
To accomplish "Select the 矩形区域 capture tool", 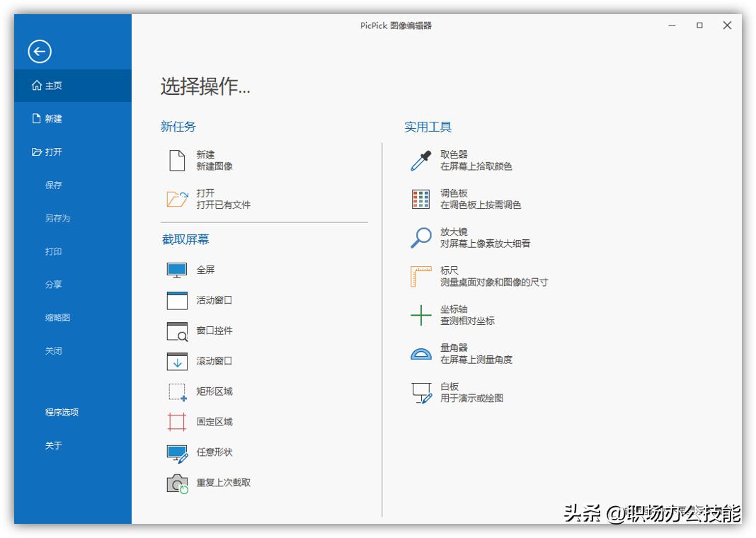I will [214, 391].
